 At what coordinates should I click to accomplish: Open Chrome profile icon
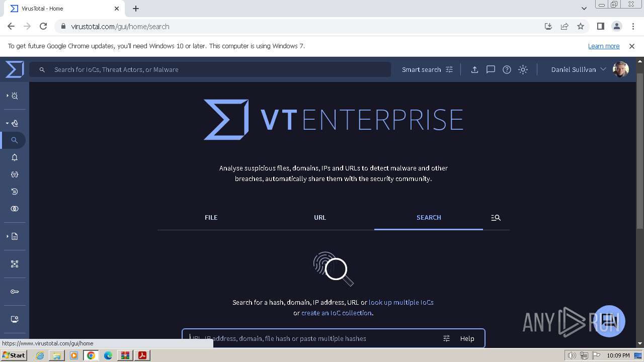click(x=616, y=26)
